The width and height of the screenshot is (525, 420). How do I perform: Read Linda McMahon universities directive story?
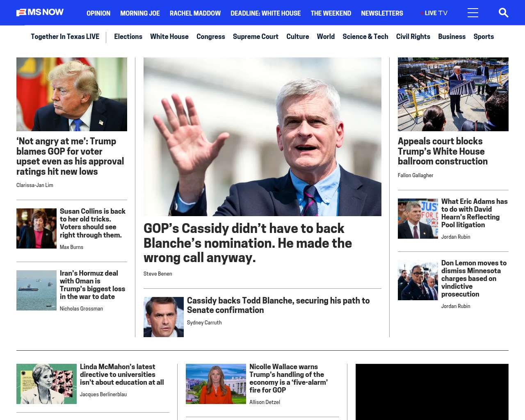122,374
